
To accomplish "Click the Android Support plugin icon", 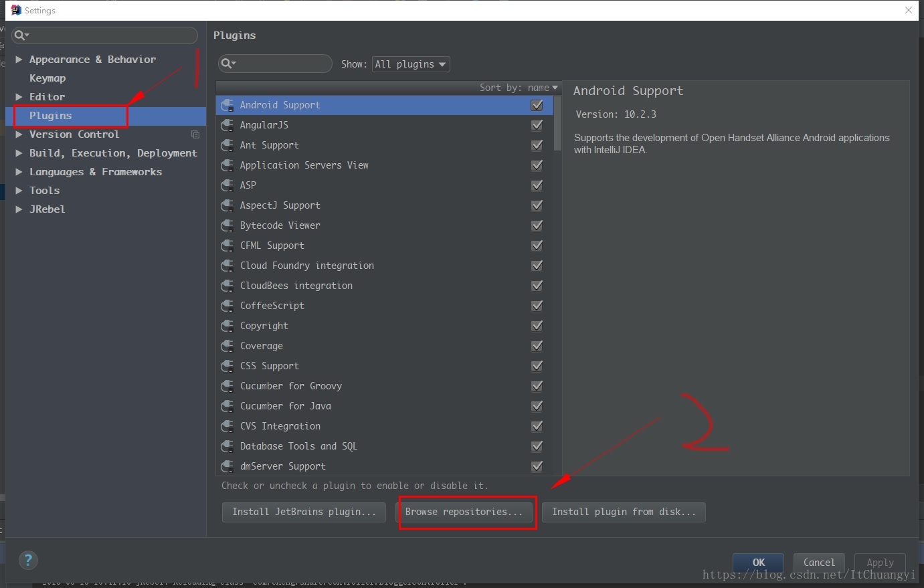I will (227, 105).
